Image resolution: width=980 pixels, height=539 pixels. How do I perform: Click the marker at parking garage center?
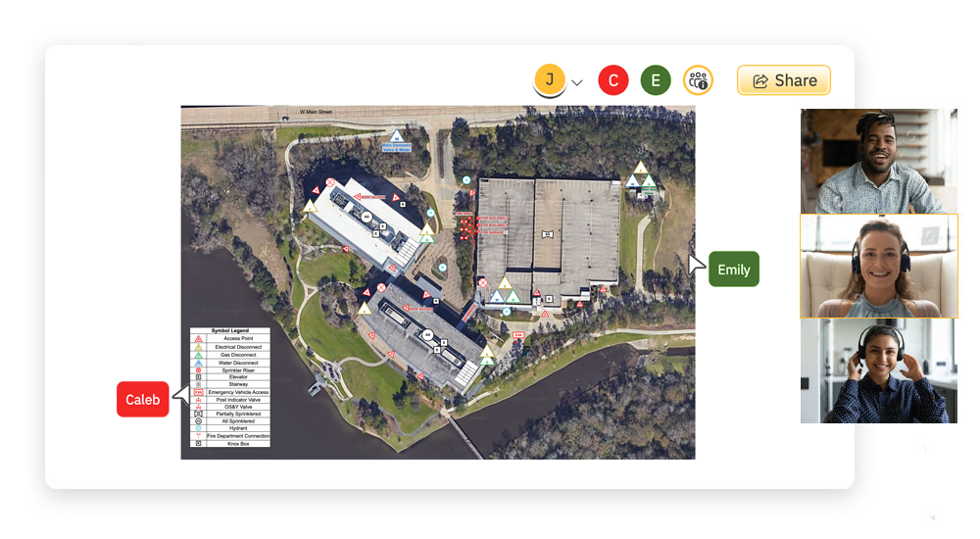547,232
